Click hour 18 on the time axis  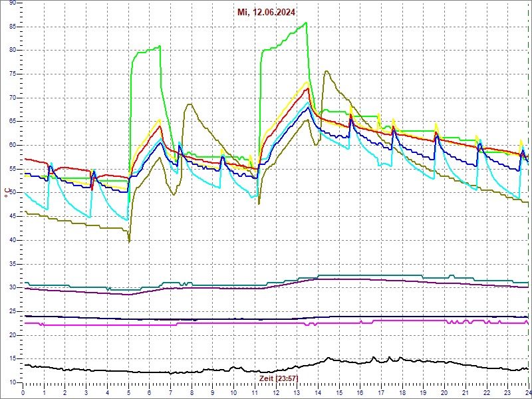pos(402,392)
